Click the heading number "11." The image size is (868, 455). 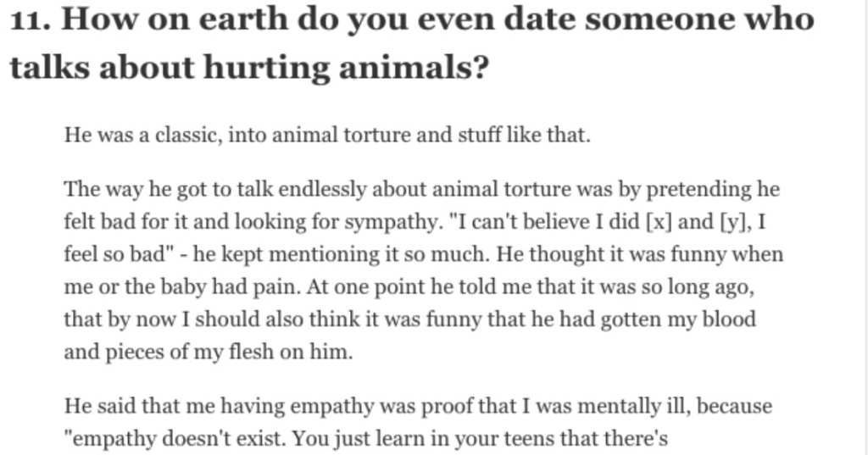click(x=31, y=19)
